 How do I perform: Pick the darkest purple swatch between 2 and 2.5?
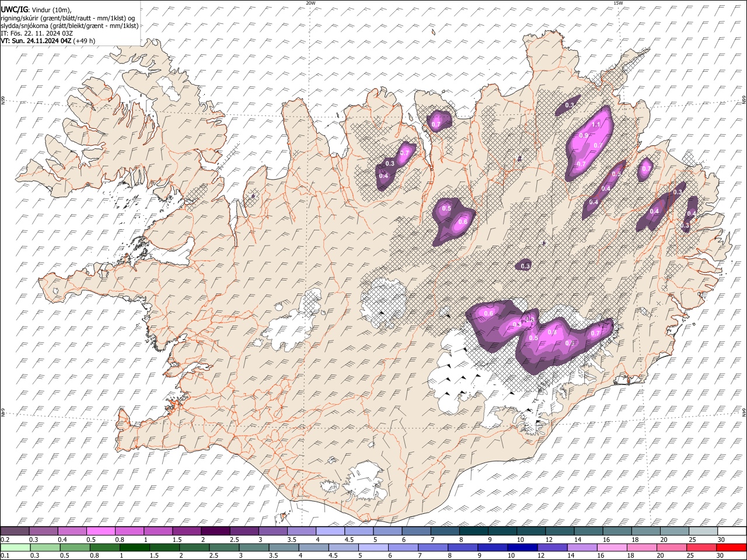[215, 531]
